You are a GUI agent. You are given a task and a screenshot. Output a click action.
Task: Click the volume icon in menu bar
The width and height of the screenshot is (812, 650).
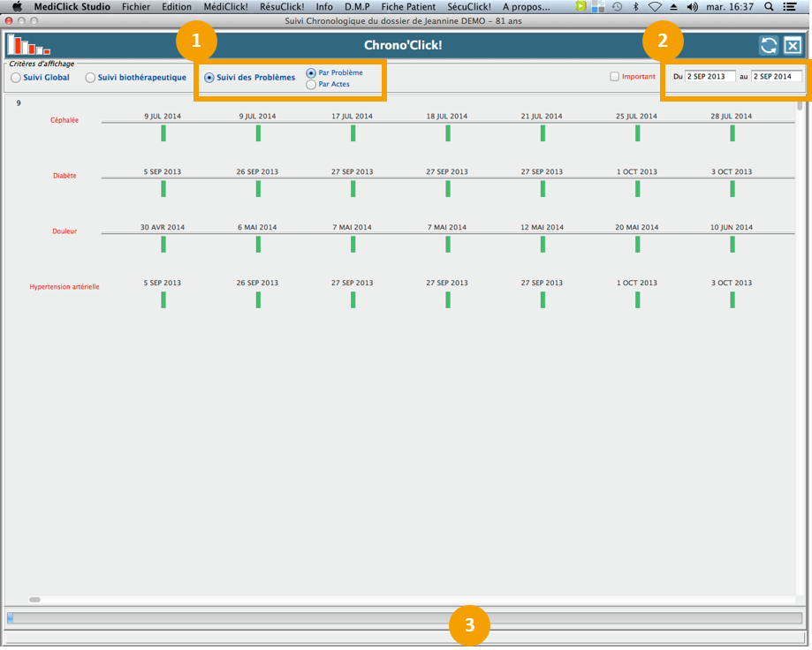coord(692,6)
